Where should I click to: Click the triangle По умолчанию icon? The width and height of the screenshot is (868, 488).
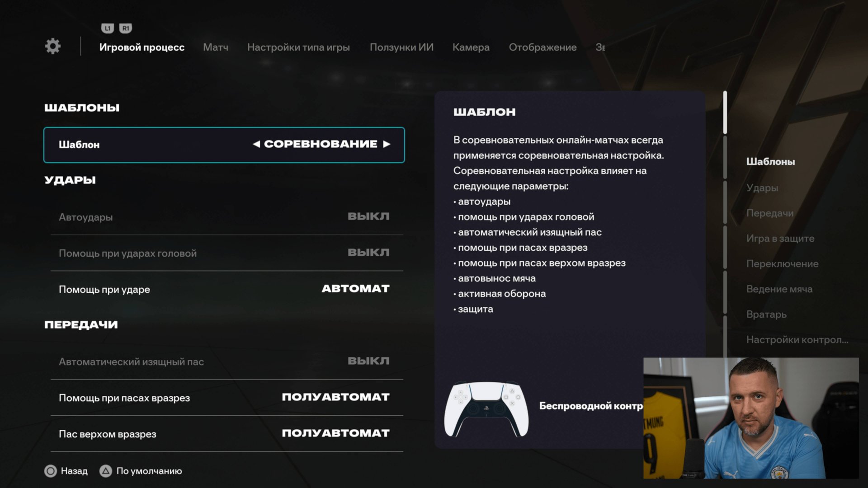pyautogui.click(x=105, y=471)
